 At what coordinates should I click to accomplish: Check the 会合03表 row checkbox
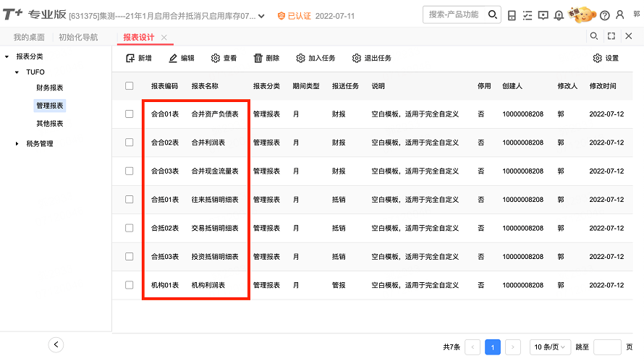point(130,171)
